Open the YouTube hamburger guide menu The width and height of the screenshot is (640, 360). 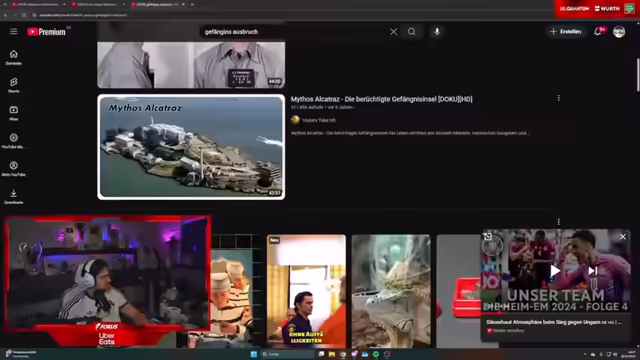tap(13, 31)
